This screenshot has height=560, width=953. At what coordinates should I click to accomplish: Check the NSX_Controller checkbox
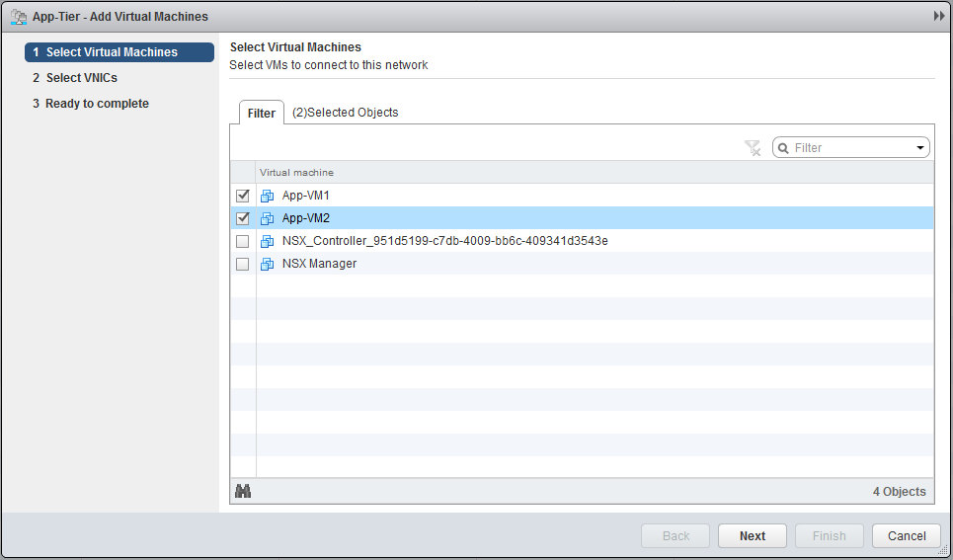pyautogui.click(x=243, y=241)
